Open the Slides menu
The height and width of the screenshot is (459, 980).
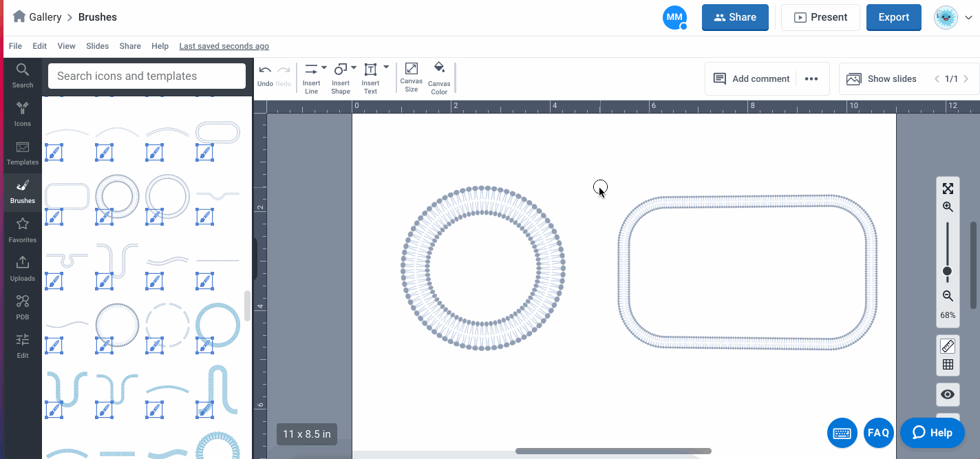[97, 46]
